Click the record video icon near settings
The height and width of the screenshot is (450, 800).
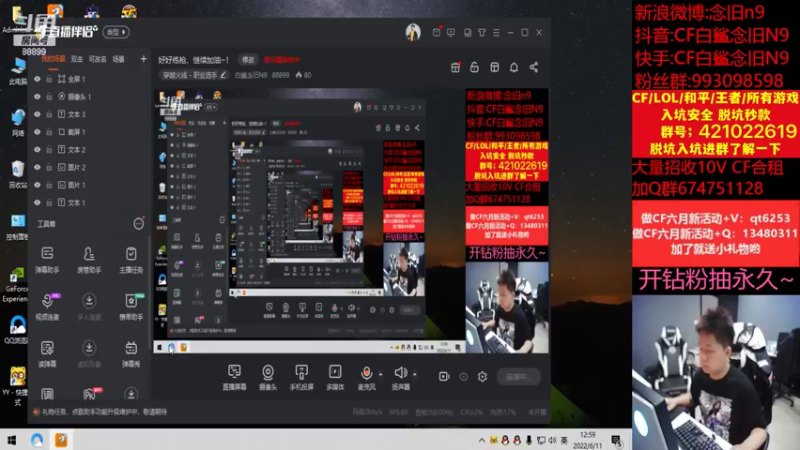pos(444,377)
